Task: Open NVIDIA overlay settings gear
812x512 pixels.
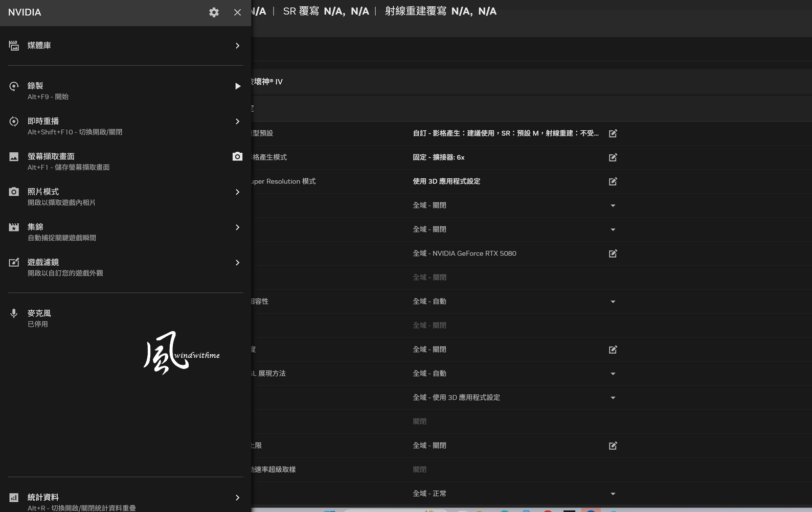Action: click(214, 12)
